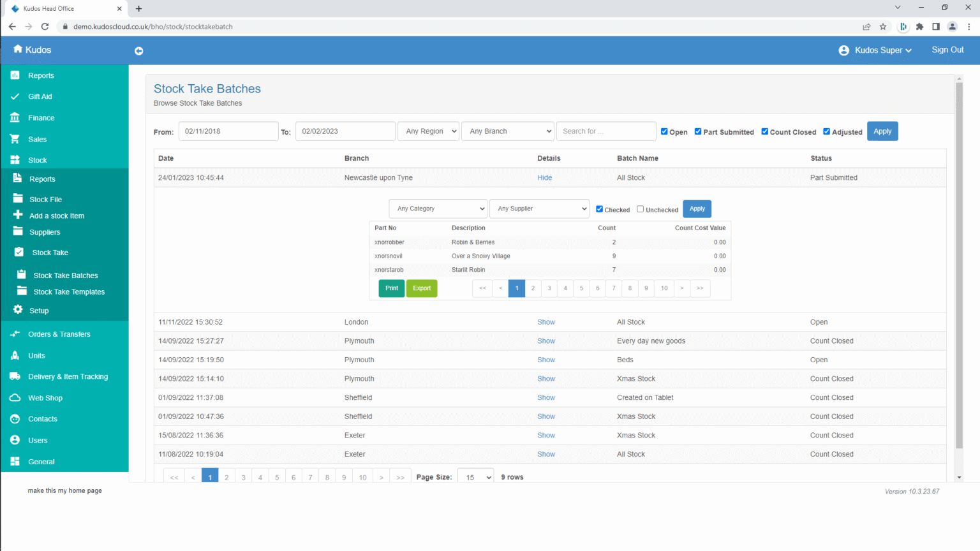The height and width of the screenshot is (551, 980).
Task: Click the green Export button
Action: click(421, 288)
